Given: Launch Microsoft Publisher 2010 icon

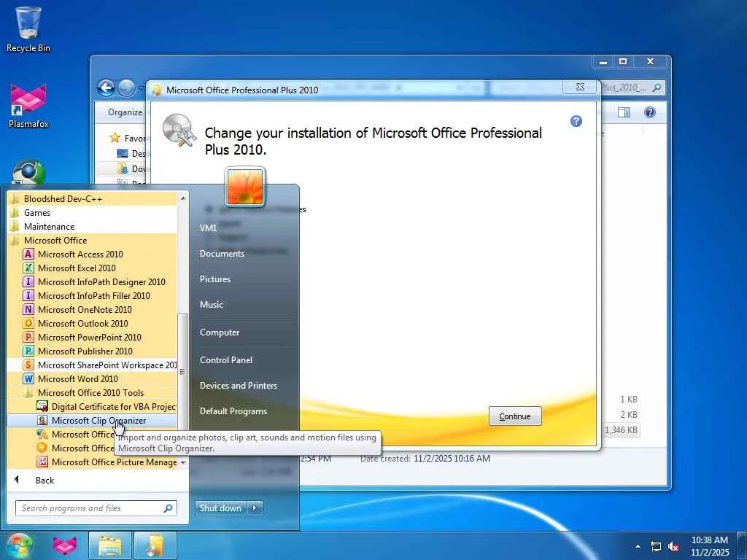Looking at the screenshot, I should (28, 351).
